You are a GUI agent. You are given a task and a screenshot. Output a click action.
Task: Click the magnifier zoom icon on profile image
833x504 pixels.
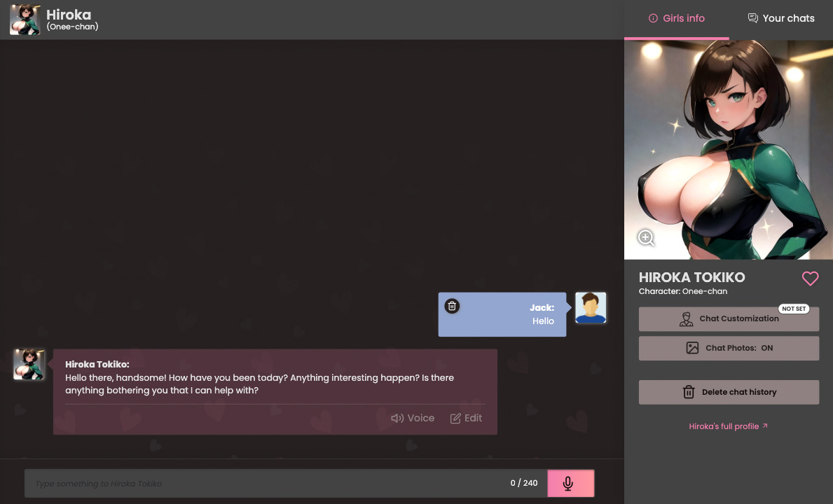tap(646, 238)
